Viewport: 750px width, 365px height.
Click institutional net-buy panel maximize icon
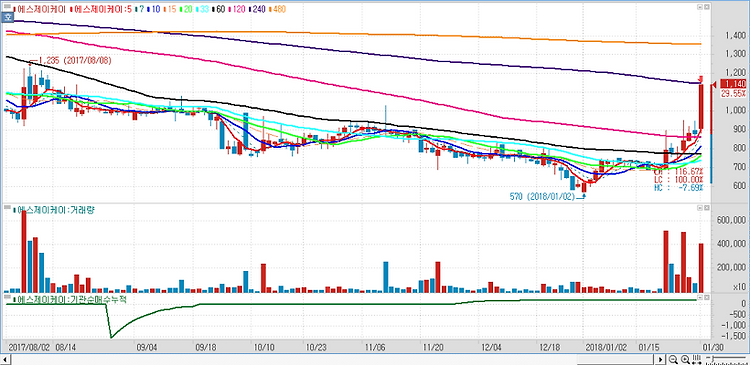click(706, 297)
